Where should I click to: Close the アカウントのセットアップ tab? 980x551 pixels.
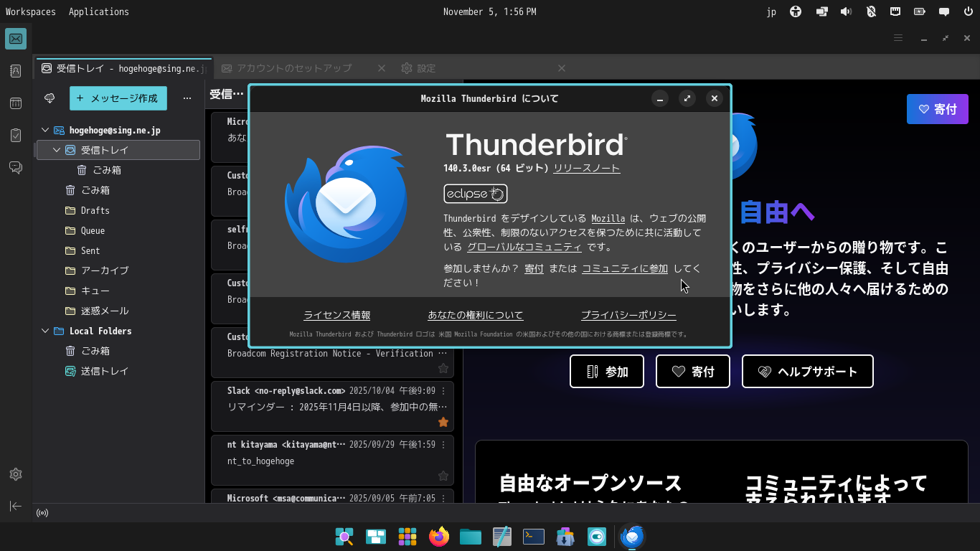click(x=382, y=68)
